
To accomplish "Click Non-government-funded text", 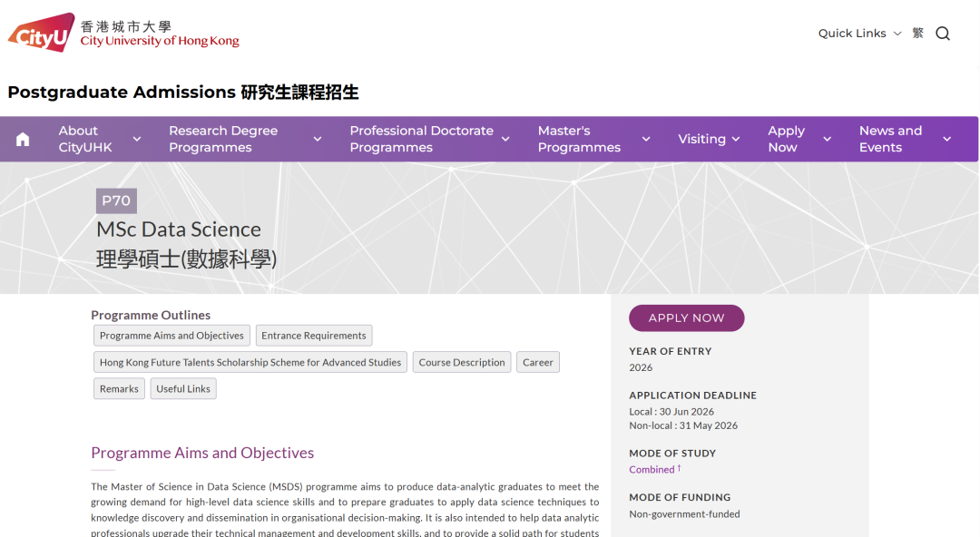I will click(x=684, y=514).
